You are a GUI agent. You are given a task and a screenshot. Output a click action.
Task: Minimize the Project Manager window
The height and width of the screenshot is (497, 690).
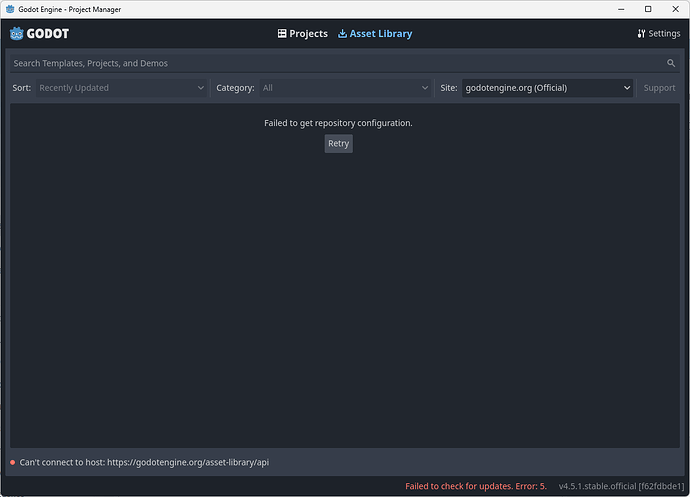click(619, 9)
